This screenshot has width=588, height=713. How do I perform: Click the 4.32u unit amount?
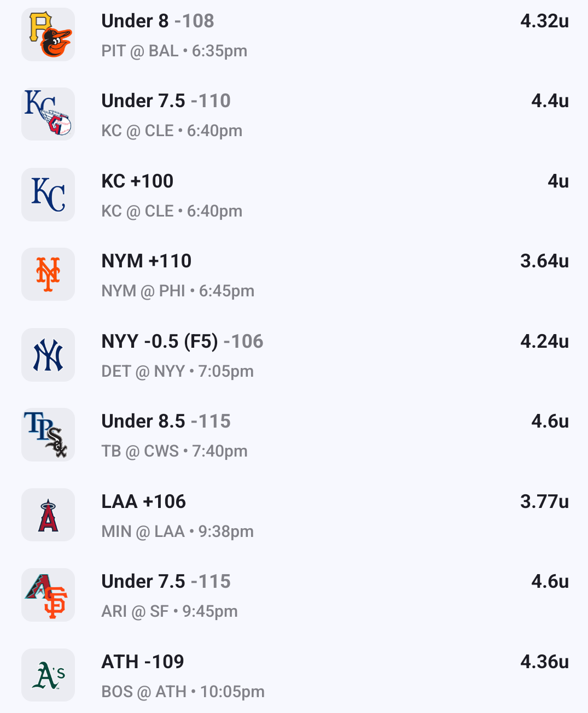coord(544,21)
